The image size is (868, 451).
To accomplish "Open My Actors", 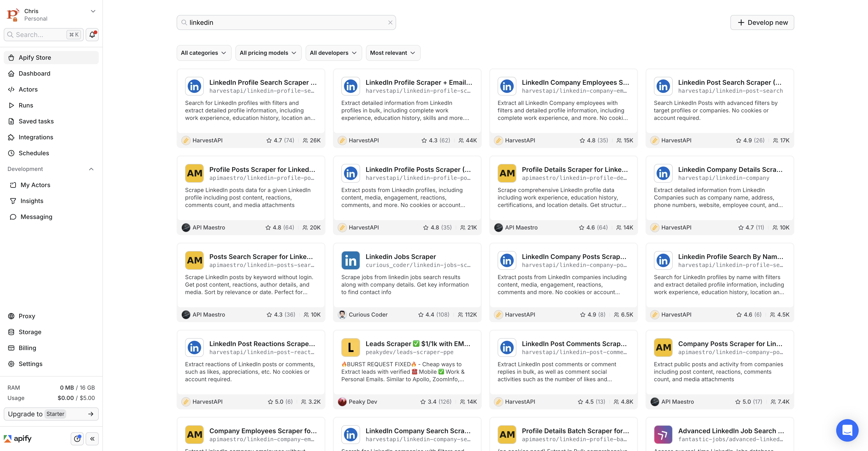I will tap(51, 185).
